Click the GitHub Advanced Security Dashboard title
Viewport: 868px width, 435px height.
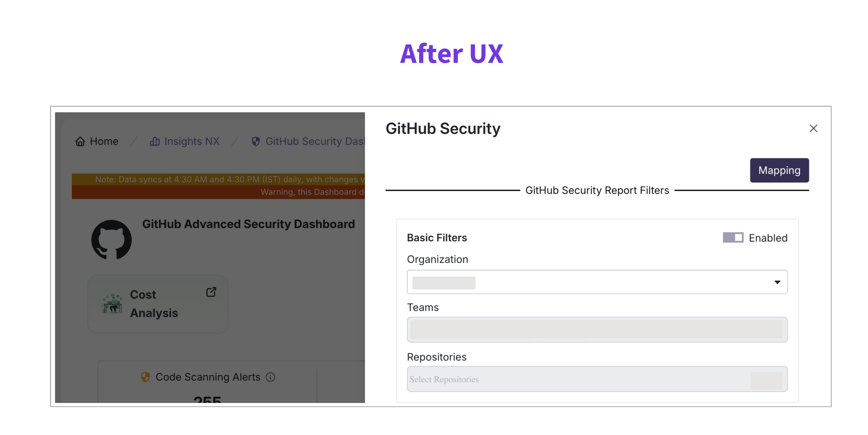tap(248, 224)
